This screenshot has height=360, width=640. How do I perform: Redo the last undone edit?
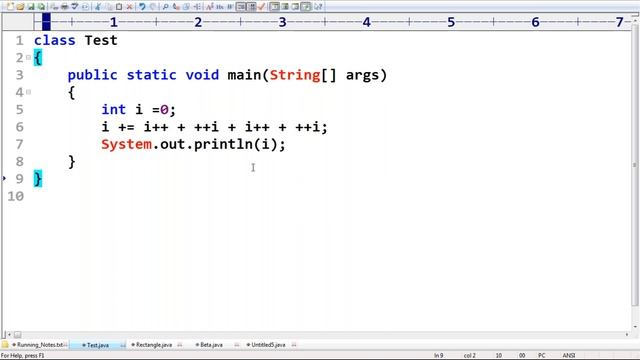coord(153,7)
